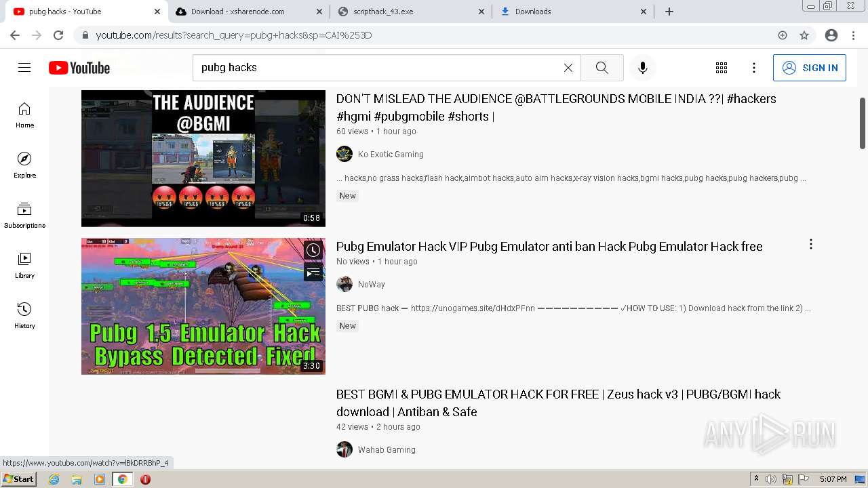The width and height of the screenshot is (868, 488).
Task: Click the SIGN IN button
Action: 810,68
